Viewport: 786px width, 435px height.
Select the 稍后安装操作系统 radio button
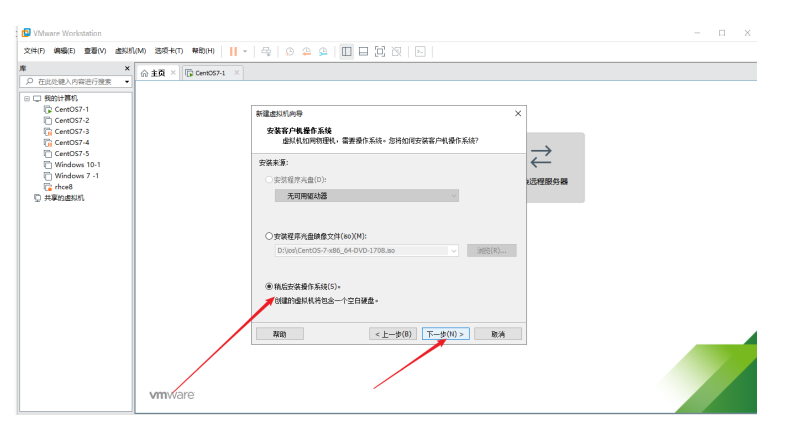pyautogui.click(x=269, y=287)
